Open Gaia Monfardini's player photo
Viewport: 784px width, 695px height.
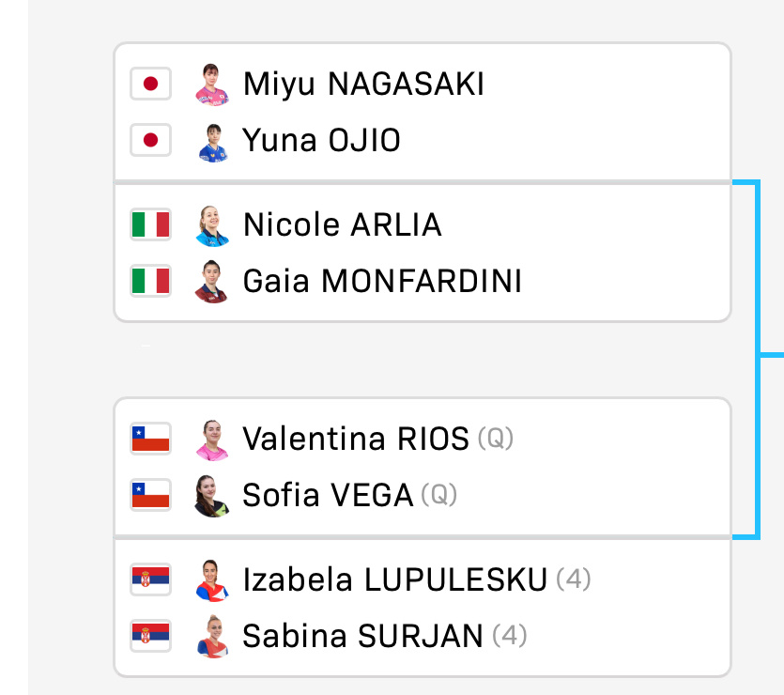pyautogui.click(x=211, y=281)
